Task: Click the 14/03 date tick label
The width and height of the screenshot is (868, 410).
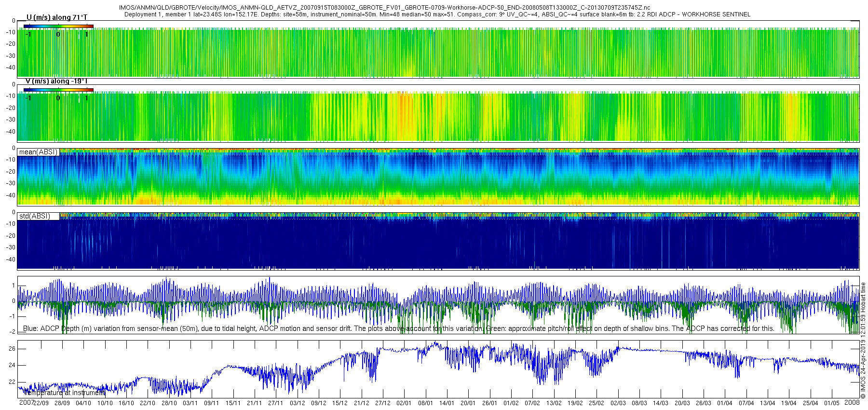Action: coord(661,403)
